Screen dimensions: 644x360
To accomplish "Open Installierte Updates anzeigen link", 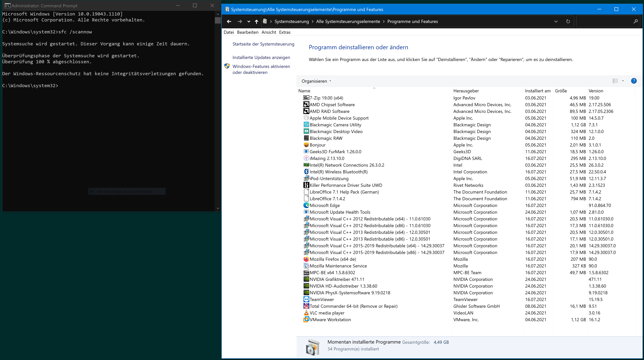I will pos(261,57).
